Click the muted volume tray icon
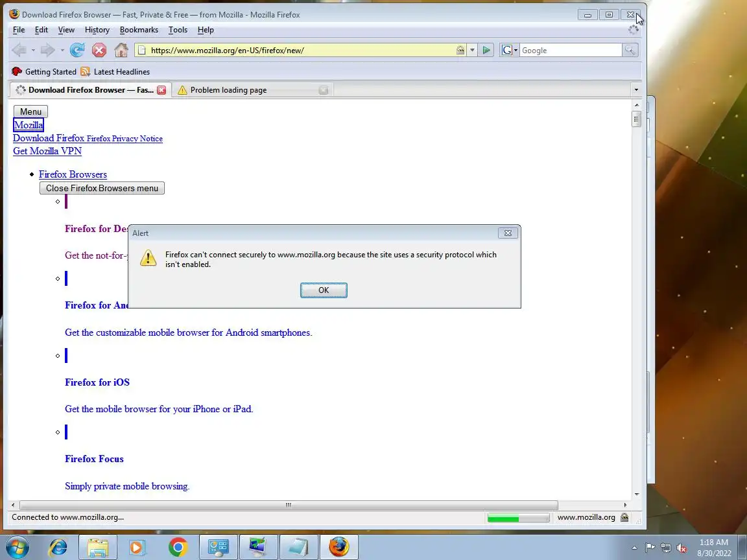The height and width of the screenshot is (560, 747). 682,548
